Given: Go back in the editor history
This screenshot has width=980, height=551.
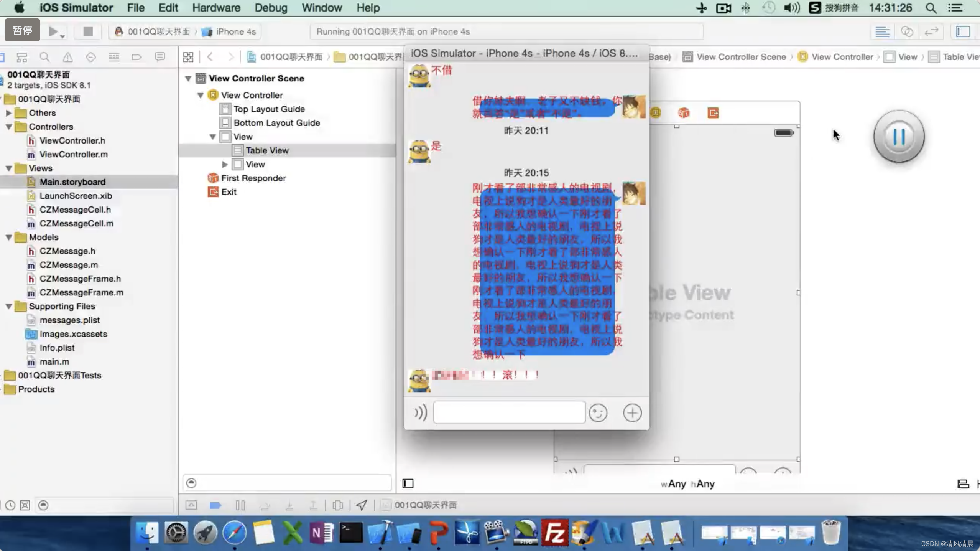Looking at the screenshot, I should click(210, 57).
